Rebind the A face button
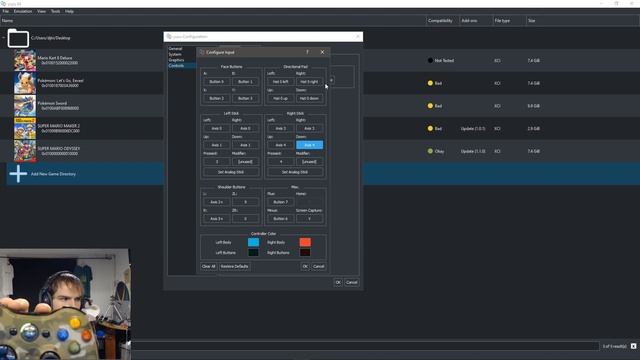Viewport: 640px width, 360px height. point(216,82)
